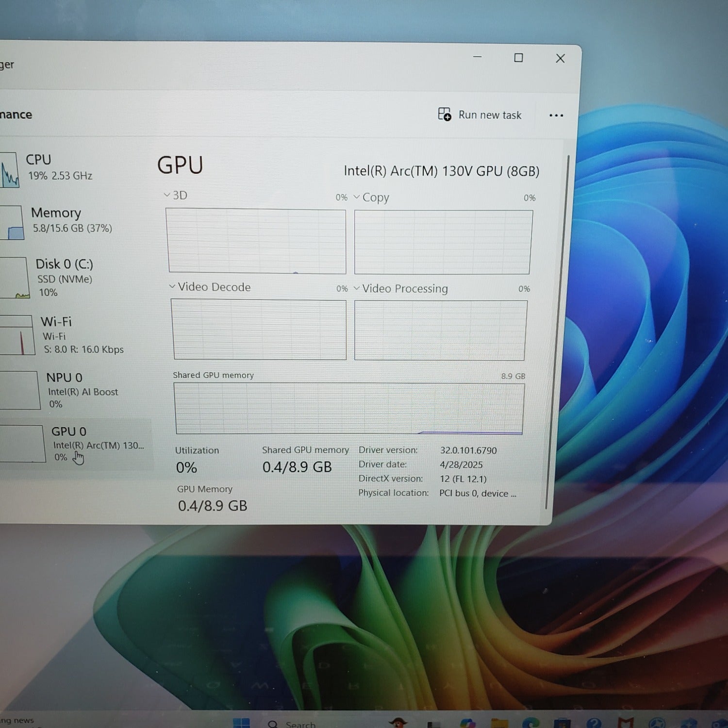Viewport: 728px width, 728px height.
Task: Open the three-dot more options menu
Action: pos(556,116)
